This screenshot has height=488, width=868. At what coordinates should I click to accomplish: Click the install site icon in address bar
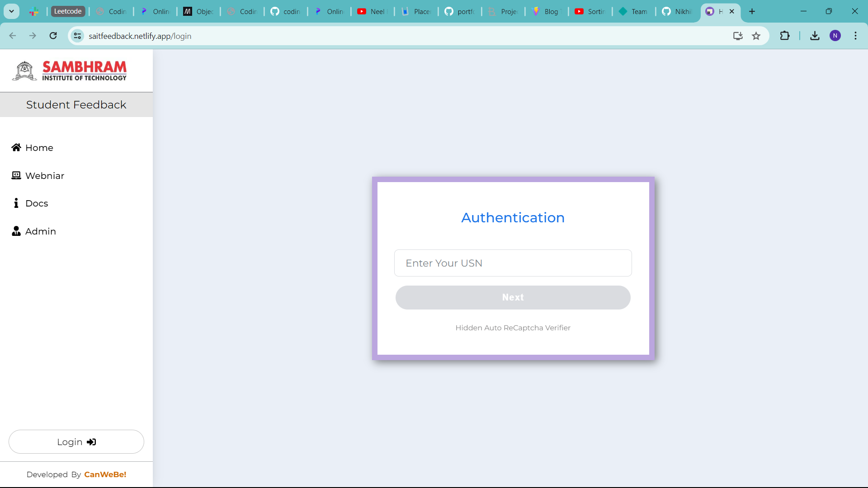738,36
